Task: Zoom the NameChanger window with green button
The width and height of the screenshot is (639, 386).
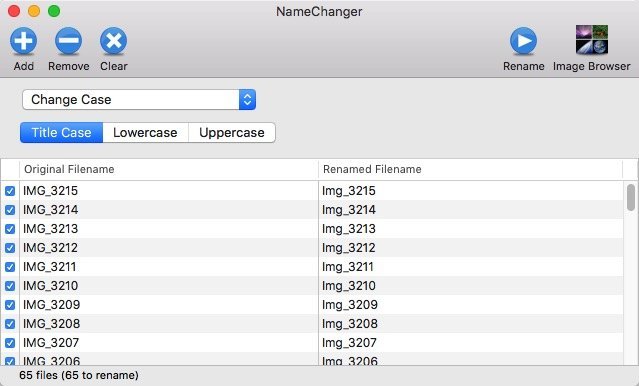Action: 54,11
